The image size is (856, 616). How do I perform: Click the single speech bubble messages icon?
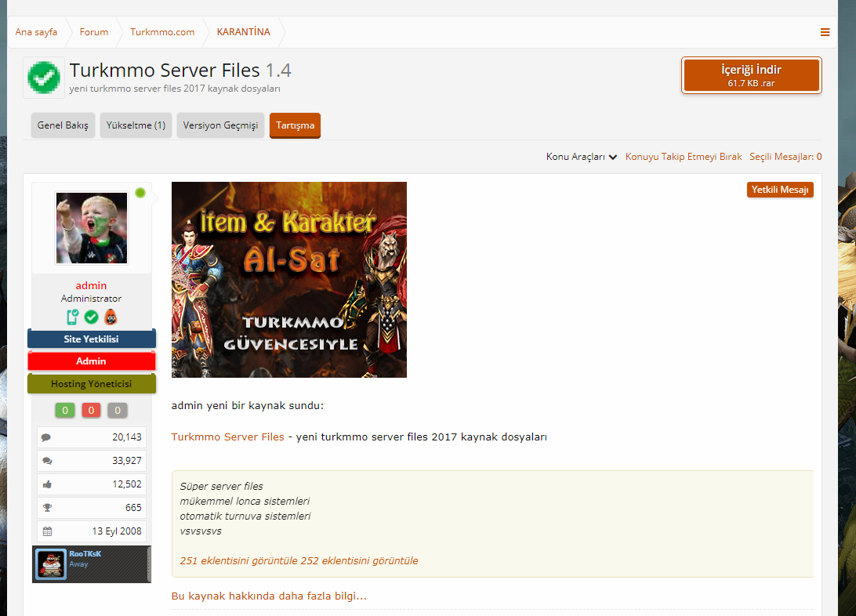coord(46,437)
